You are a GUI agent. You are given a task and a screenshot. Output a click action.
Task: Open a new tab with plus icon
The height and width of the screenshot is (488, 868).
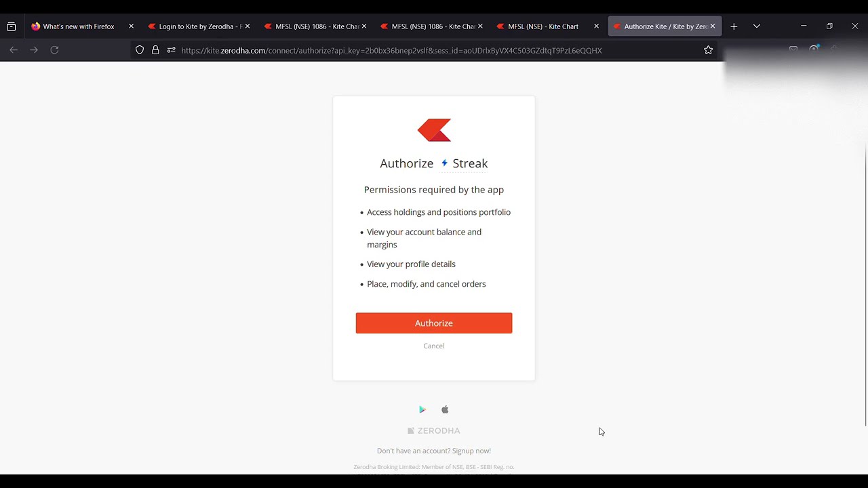pyautogui.click(x=734, y=26)
